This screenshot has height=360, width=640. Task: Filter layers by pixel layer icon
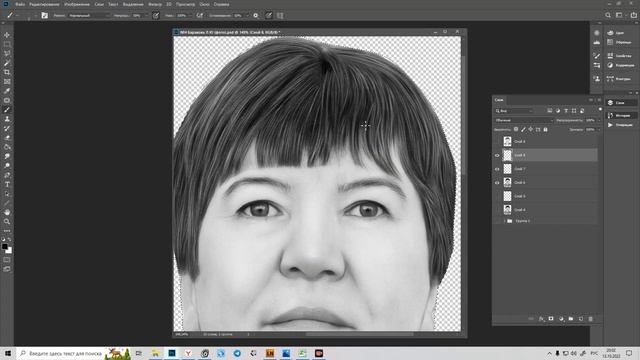[x=550, y=111]
